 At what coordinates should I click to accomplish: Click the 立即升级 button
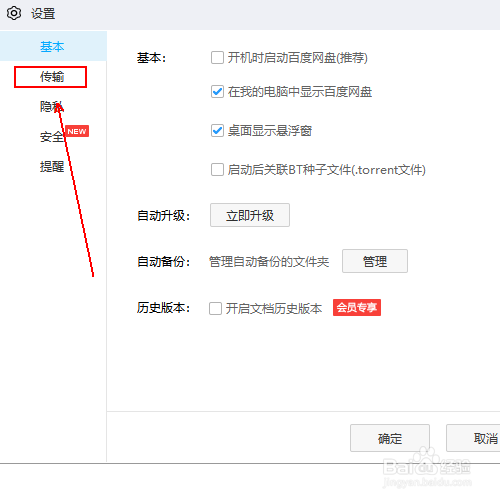point(250,215)
